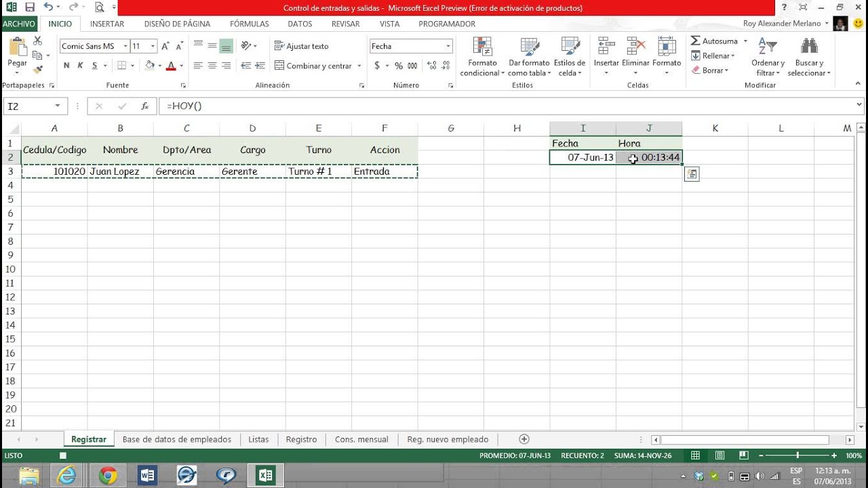Image resolution: width=868 pixels, height=488 pixels.
Task: Toggle bold N formatting
Action: click(66, 66)
